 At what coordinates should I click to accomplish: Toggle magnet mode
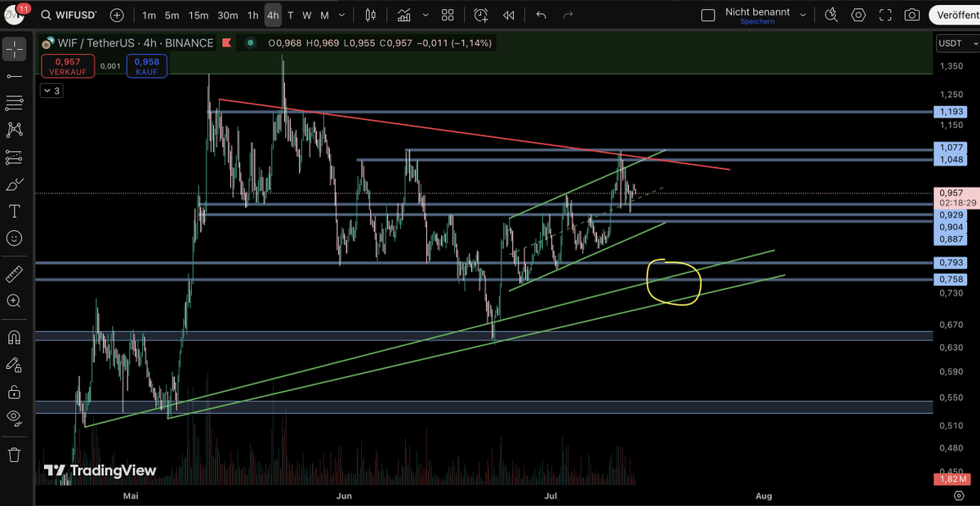point(14,336)
